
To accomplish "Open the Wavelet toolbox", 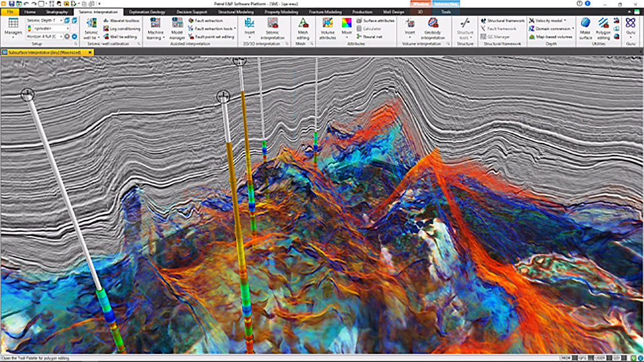I will [121, 21].
